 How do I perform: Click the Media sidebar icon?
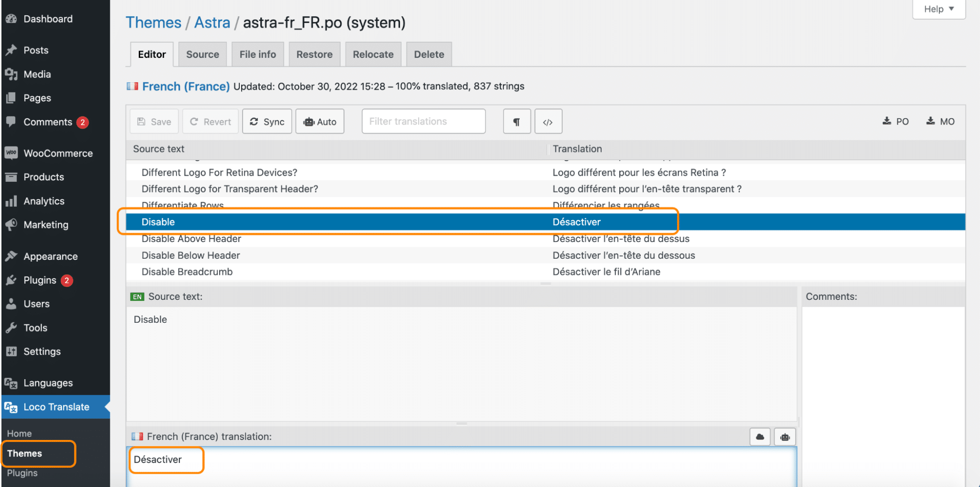pyautogui.click(x=11, y=74)
